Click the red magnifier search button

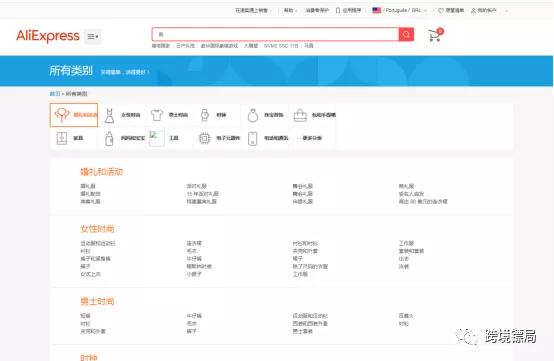click(x=406, y=34)
